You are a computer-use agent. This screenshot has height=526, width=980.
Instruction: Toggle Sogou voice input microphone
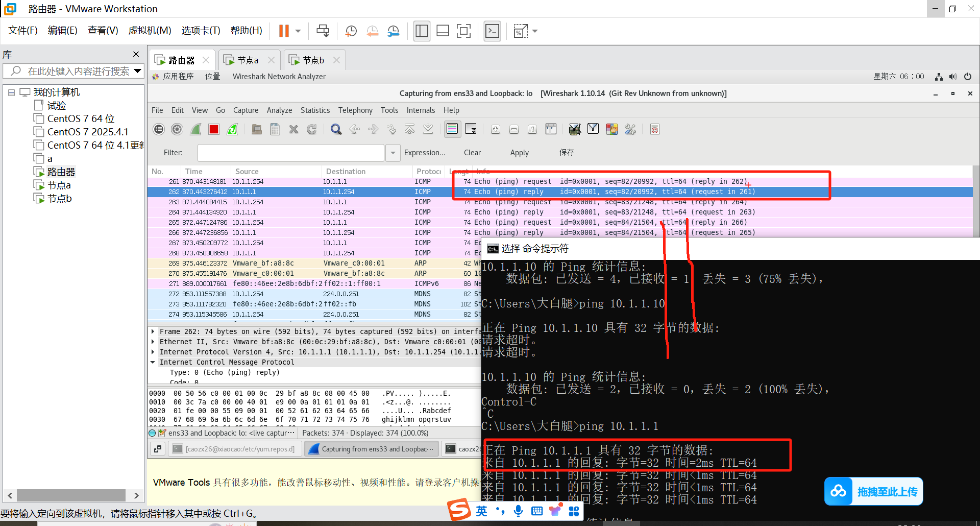(518, 511)
